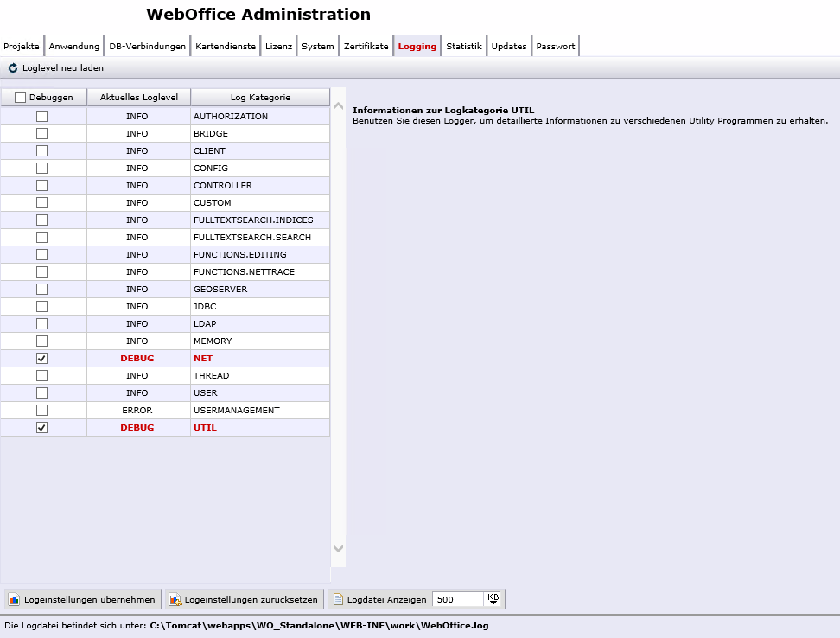Image resolution: width=840 pixels, height=638 pixels.
Task: Click the reset icon on Logeinstellungen zurücksetzen
Action: [175, 598]
